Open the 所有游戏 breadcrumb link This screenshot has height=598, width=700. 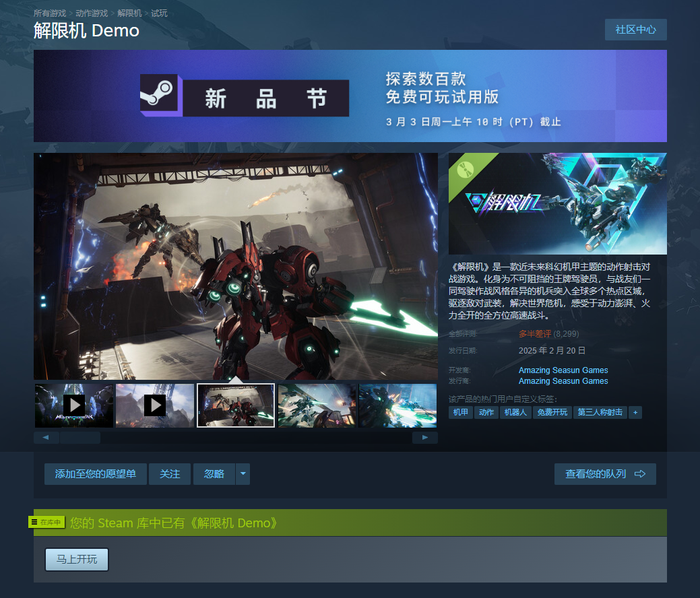[50, 13]
